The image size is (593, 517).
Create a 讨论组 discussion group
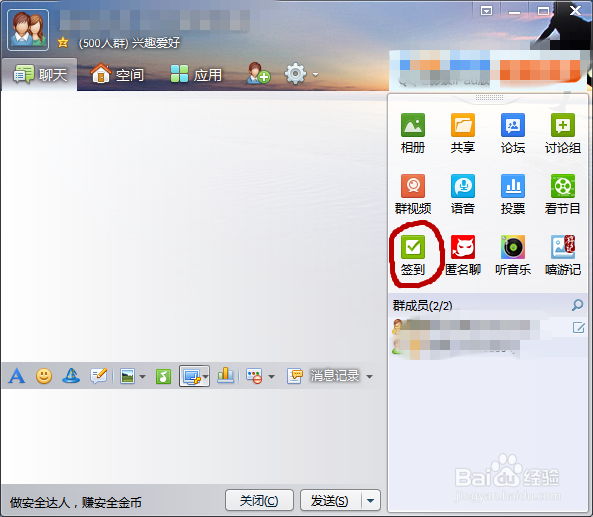coord(562,133)
